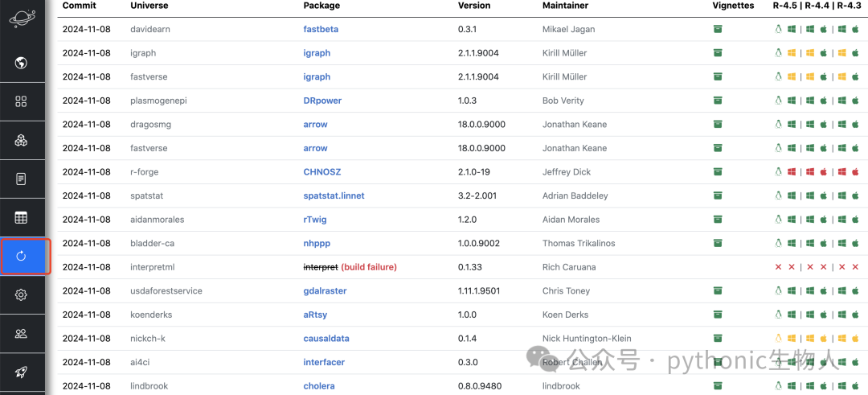Open the CHNOSZ package link
This screenshot has height=395, width=868.
pyautogui.click(x=322, y=171)
